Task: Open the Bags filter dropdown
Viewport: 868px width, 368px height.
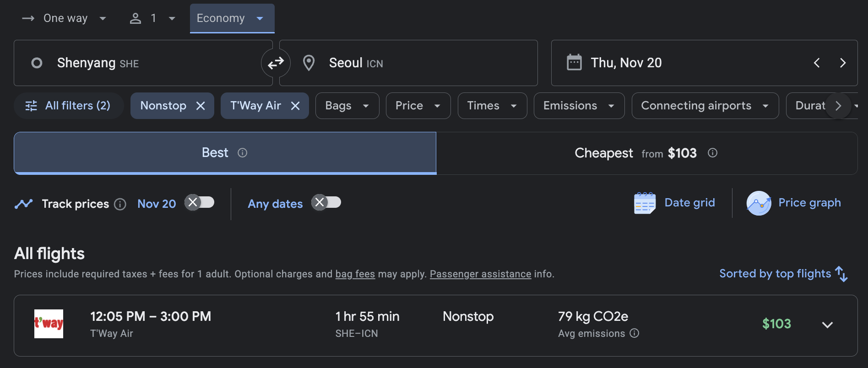Action: point(347,106)
